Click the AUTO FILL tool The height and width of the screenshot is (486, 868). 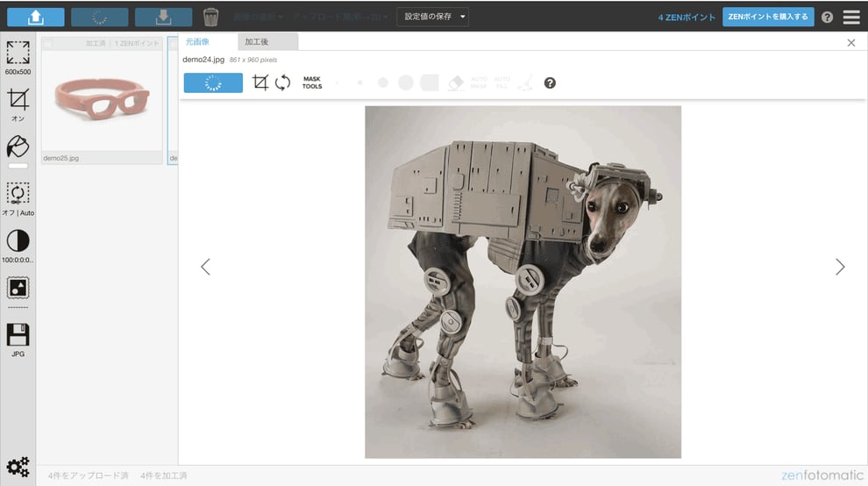[x=502, y=83]
